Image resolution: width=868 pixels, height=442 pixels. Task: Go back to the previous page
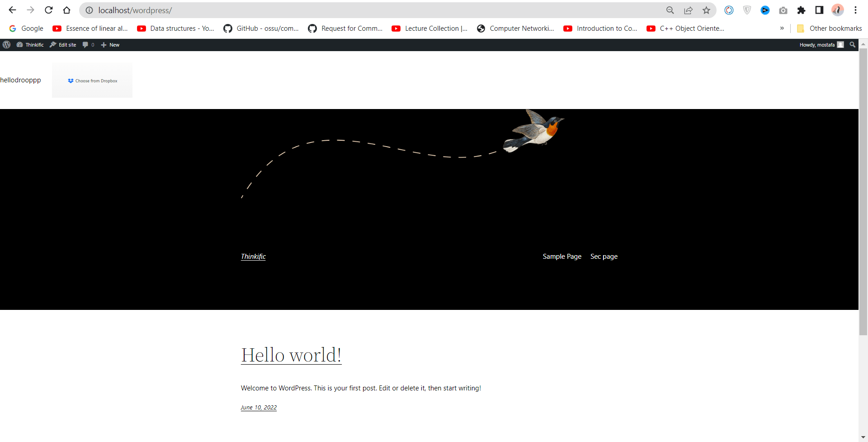12,10
